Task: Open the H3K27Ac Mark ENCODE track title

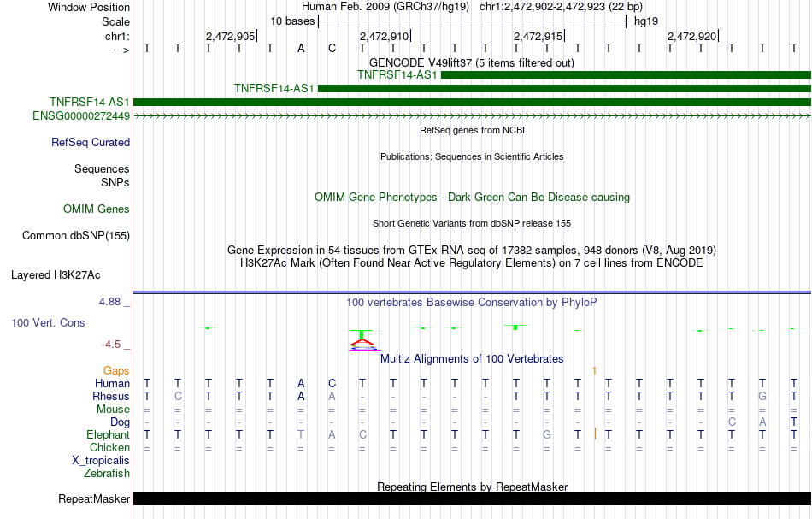Action: (x=472, y=263)
